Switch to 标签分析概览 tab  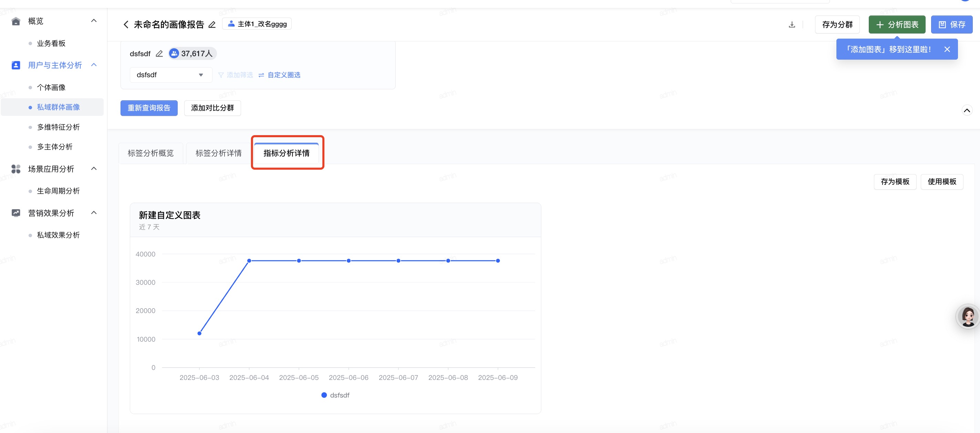(151, 153)
